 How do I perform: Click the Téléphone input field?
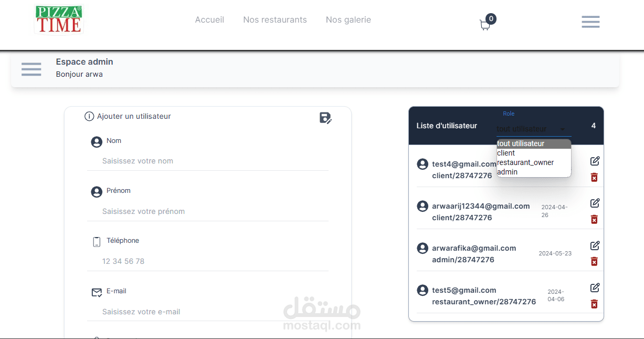coord(208,261)
